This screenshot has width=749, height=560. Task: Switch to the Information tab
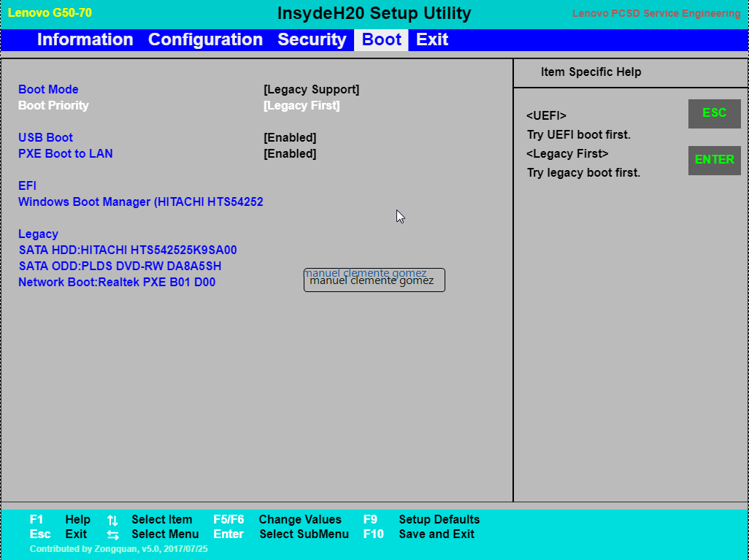[85, 39]
